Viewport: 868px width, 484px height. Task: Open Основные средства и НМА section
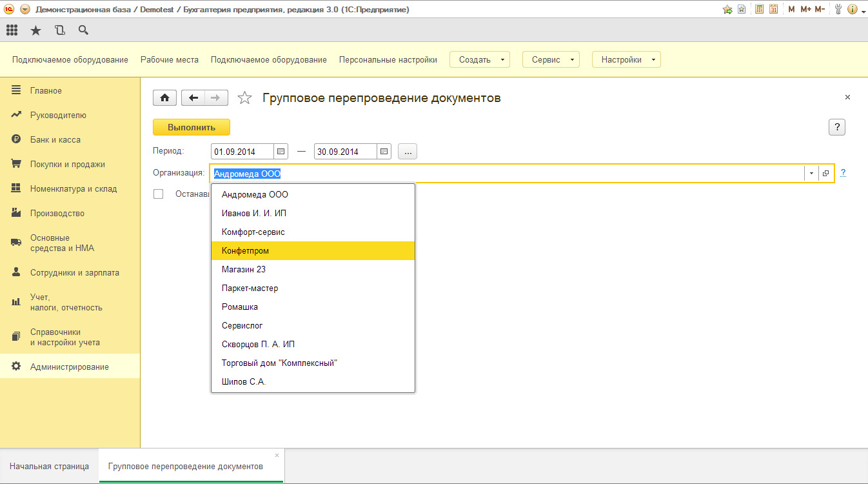tap(70, 243)
